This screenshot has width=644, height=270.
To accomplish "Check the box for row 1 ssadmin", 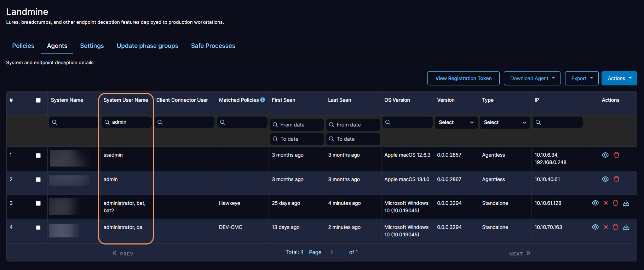I will [38, 156].
